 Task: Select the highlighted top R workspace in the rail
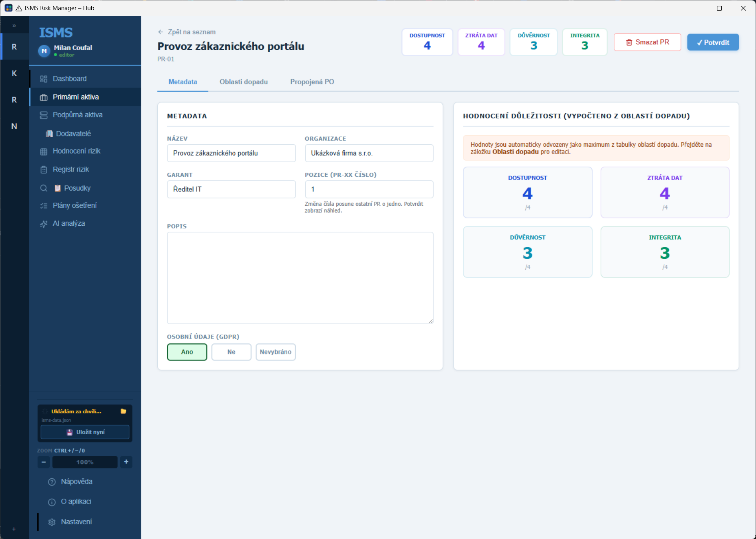14,47
